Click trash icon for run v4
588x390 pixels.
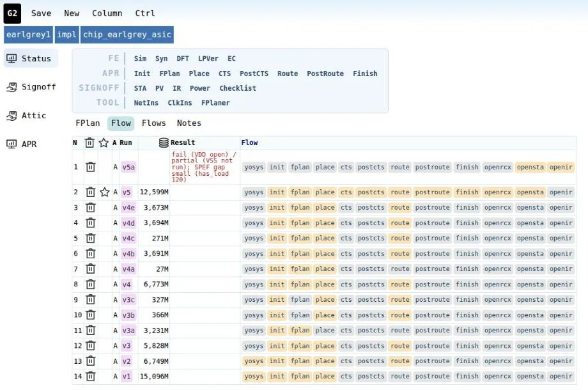[x=90, y=285]
